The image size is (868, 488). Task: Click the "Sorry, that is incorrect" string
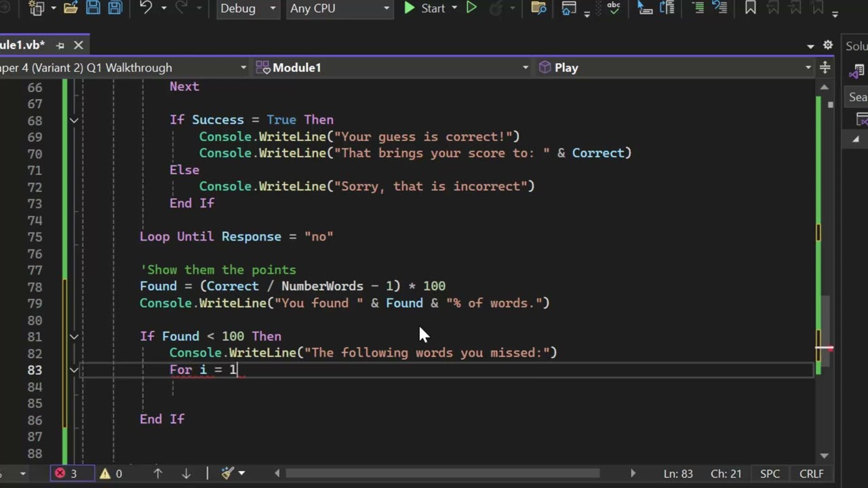(x=431, y=186)
